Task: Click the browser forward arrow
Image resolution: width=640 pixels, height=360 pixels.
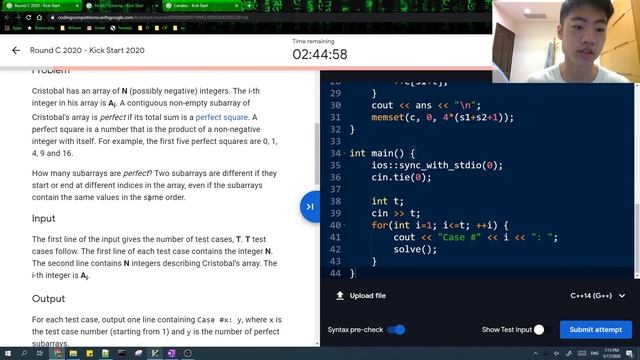Action: tap(18, 18)
